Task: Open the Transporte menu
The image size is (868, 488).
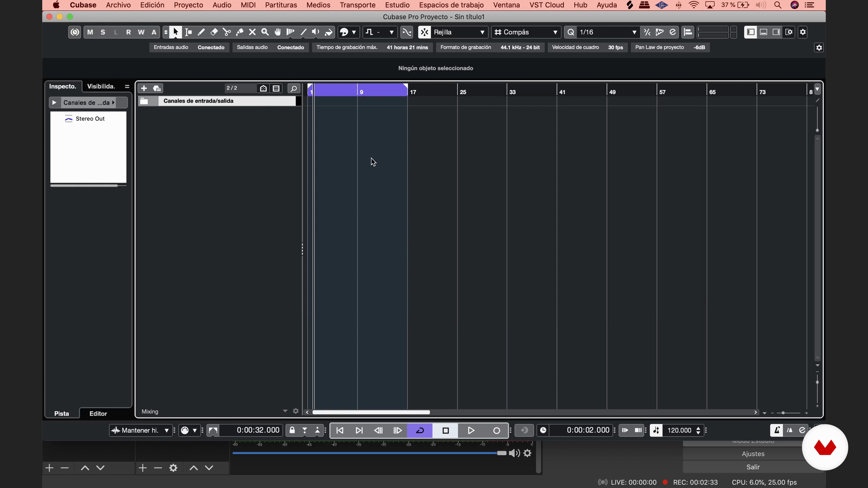Action: [x=358, y=5]
